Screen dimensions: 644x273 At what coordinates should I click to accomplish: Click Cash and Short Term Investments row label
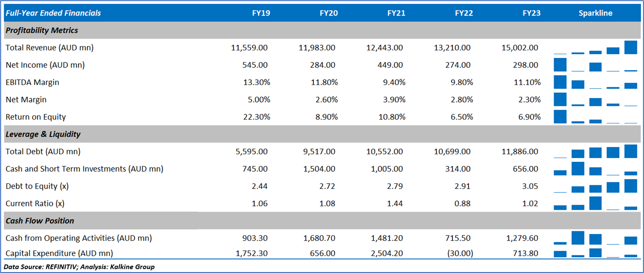coord(84,169)
